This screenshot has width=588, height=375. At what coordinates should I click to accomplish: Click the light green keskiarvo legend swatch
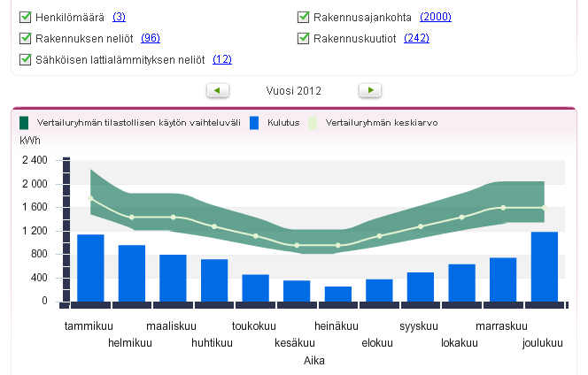click(x=313, y=123)
